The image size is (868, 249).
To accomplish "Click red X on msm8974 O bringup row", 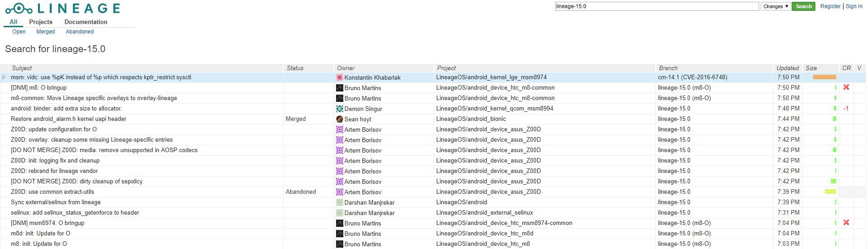I will coord(846,223).
